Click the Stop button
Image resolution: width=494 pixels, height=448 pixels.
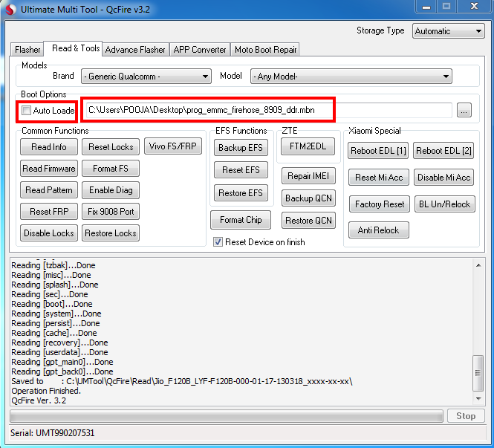tap(466, 416)
